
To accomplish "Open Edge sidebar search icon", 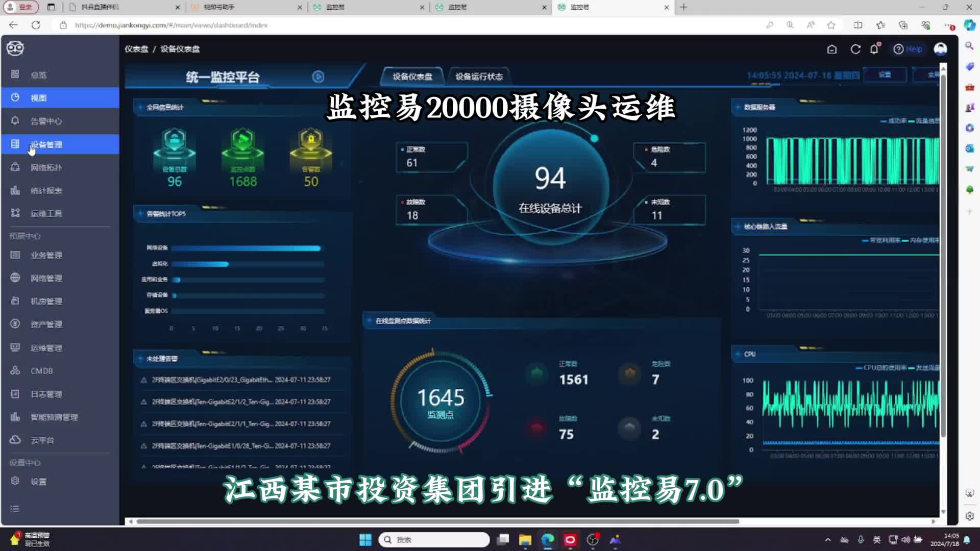I will click(969, 45).
